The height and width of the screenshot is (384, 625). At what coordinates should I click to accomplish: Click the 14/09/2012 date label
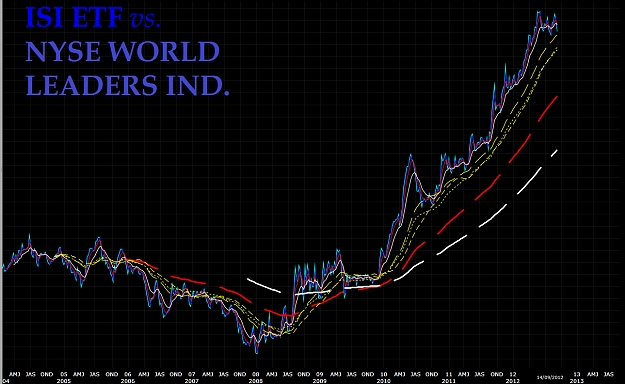[x=549, y=377]
